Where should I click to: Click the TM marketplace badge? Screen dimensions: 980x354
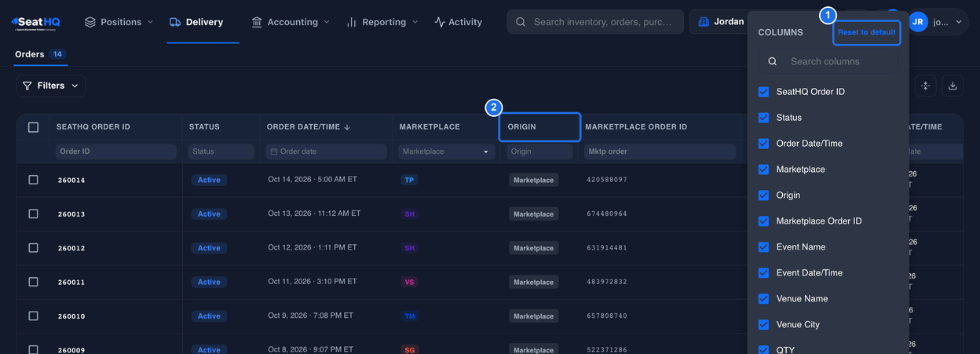pyautogui.click(x=409, y=316)
